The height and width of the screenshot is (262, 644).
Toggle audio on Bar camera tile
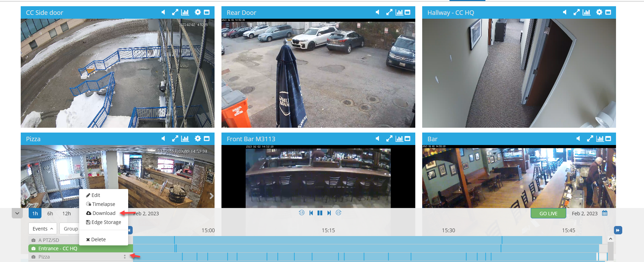[x=578, y=139]
